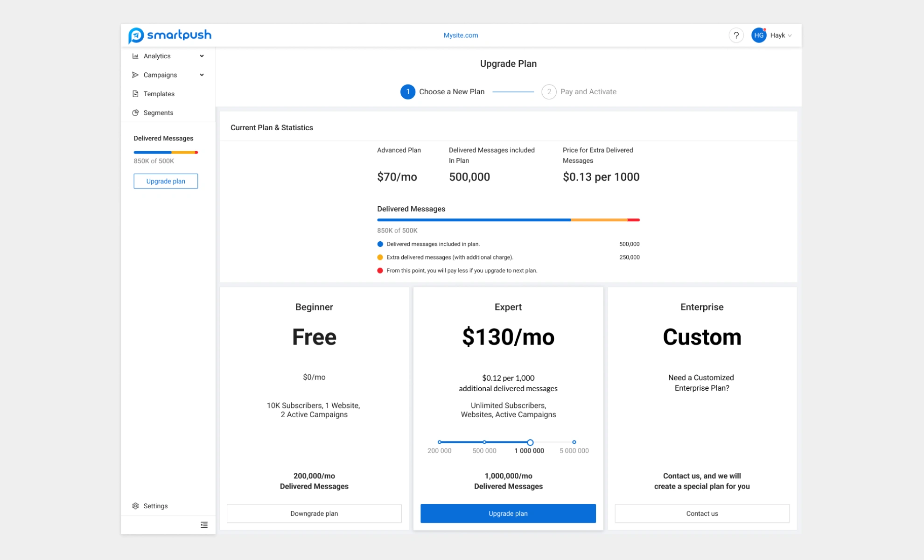The height and width of the screenshot is (560, 924).
Task: Open Segments via its pie-chart icon
Action: pyautogui.click(x=135, y=112)
